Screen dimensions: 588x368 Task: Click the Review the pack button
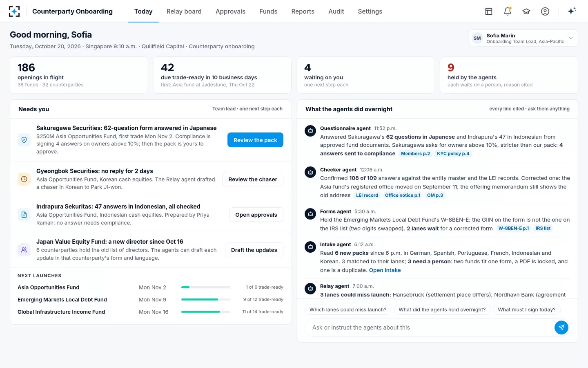coord(255,140)
